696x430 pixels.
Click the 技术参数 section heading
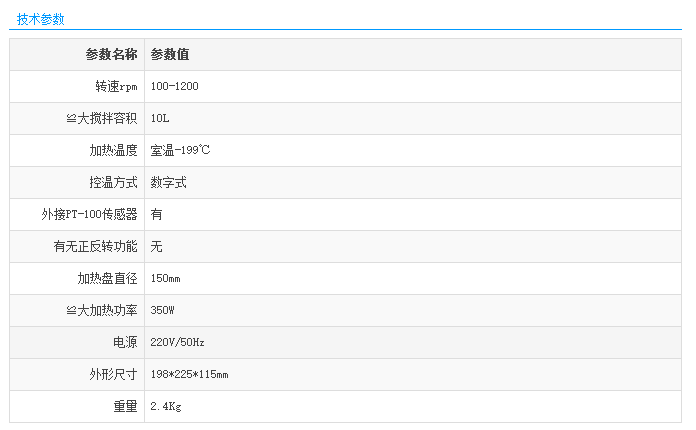click(x=41, y=19)
